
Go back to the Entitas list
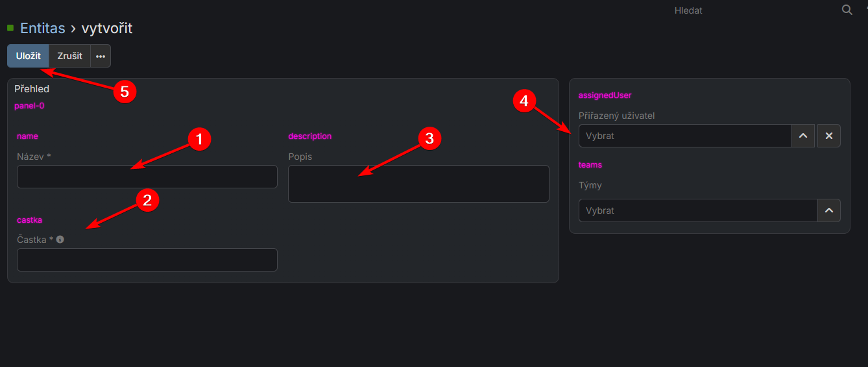(43, 29)
